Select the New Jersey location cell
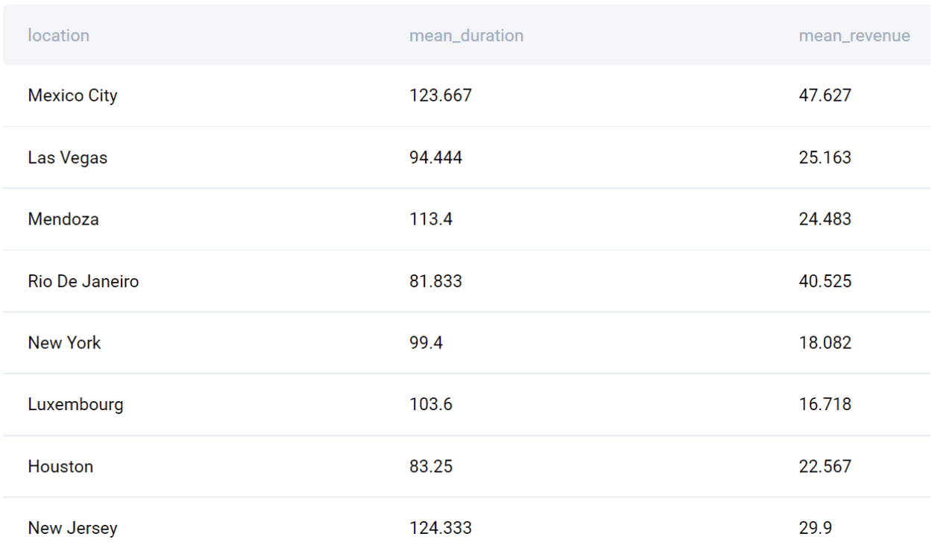Viewport: 932px width, 560px height. point(72,529)
